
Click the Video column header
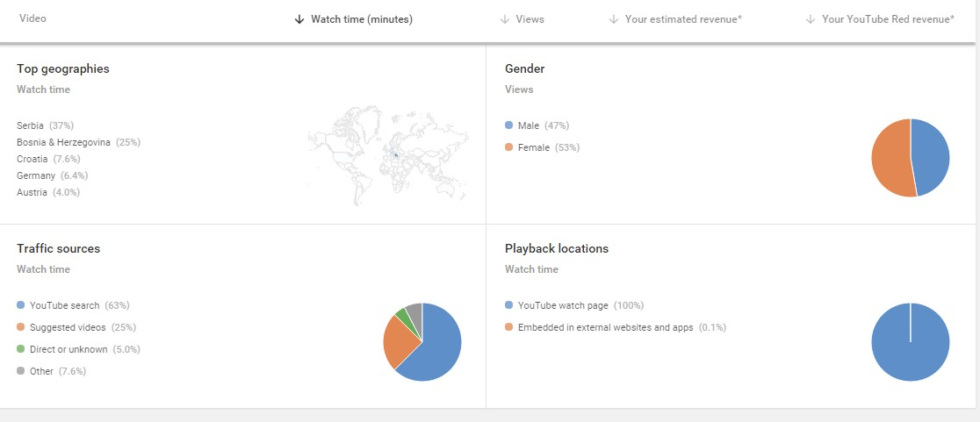click(x=32, y=18)
